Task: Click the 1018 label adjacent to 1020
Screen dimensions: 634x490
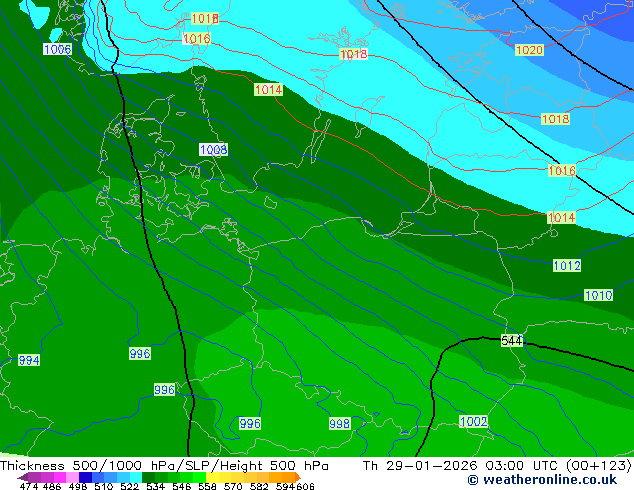Action: (x=556, y=119)
